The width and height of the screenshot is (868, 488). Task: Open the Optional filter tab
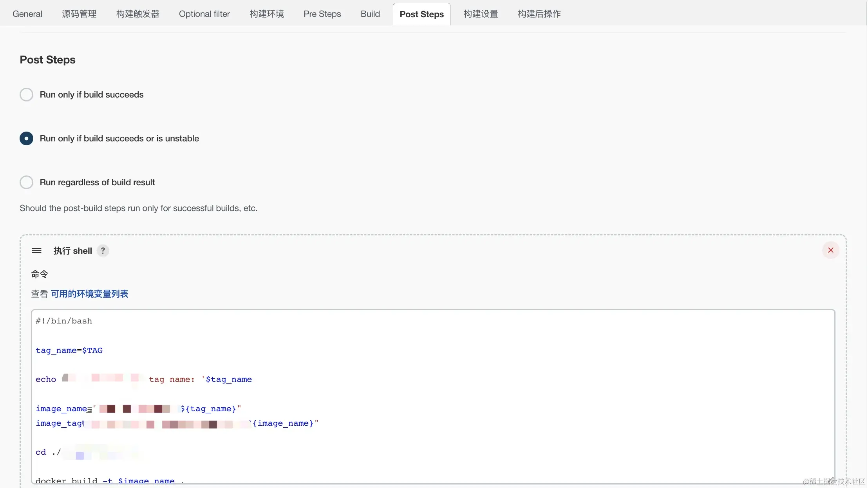[204, 14]
